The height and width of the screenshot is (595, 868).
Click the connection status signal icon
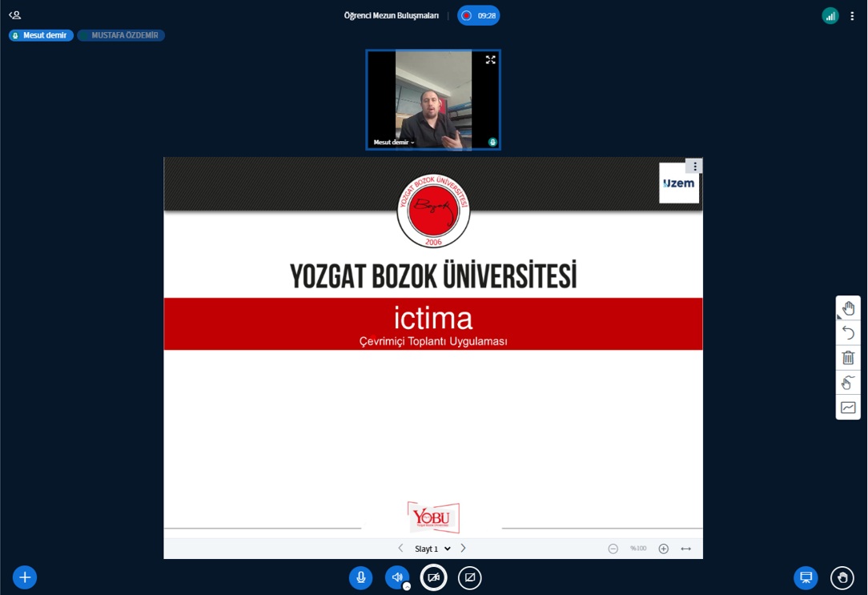830,15
